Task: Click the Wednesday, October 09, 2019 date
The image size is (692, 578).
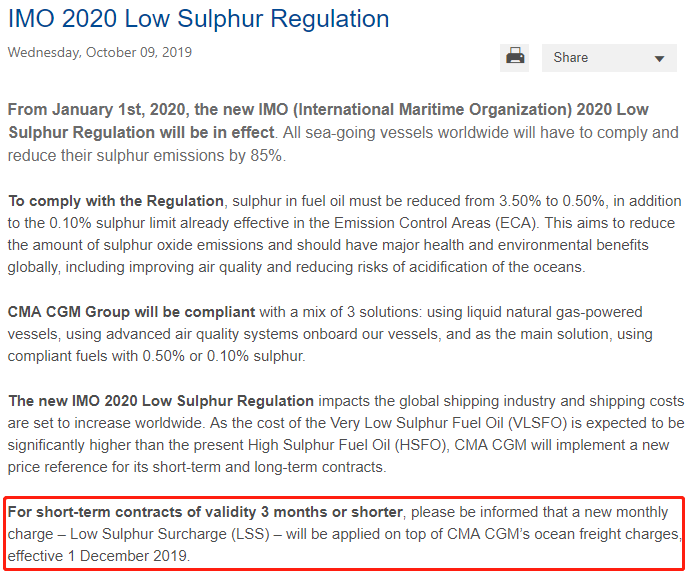Action: click(x=100, y=52)
